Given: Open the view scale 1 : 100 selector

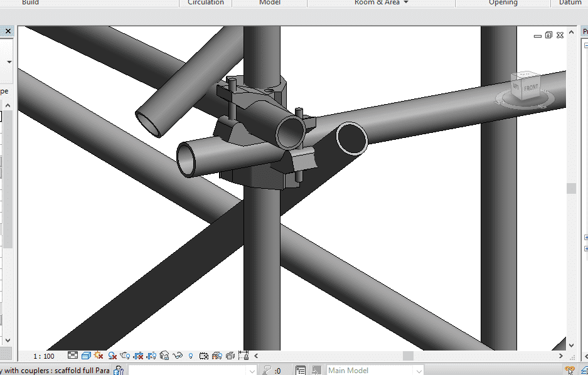Looking at the screenshot, I should tap(44, 356).
